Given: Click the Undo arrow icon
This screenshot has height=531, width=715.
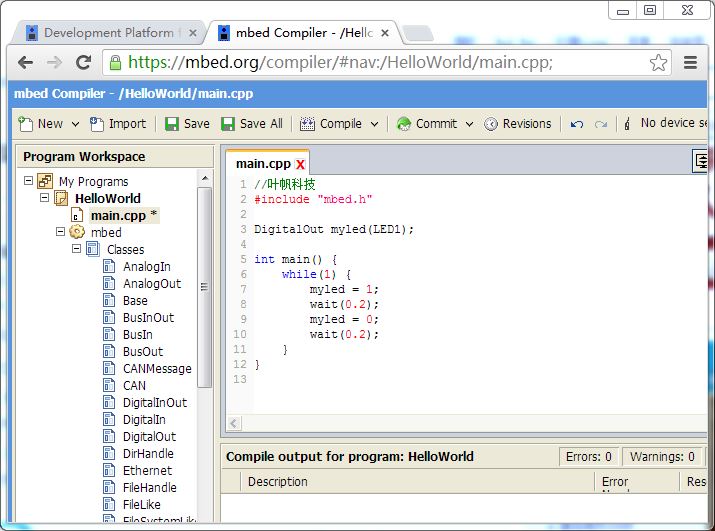Looking at the screenshot, I should [x=577, y=124].
